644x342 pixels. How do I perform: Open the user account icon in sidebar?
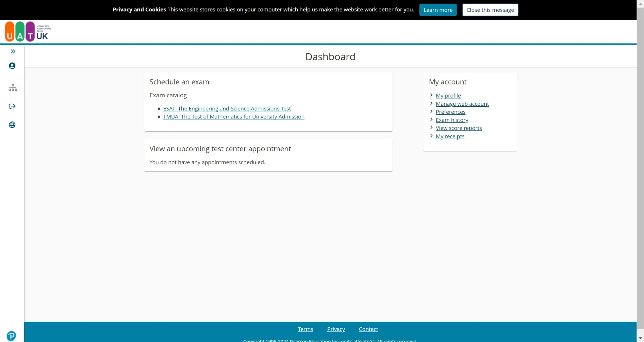[x=12, y=66]
